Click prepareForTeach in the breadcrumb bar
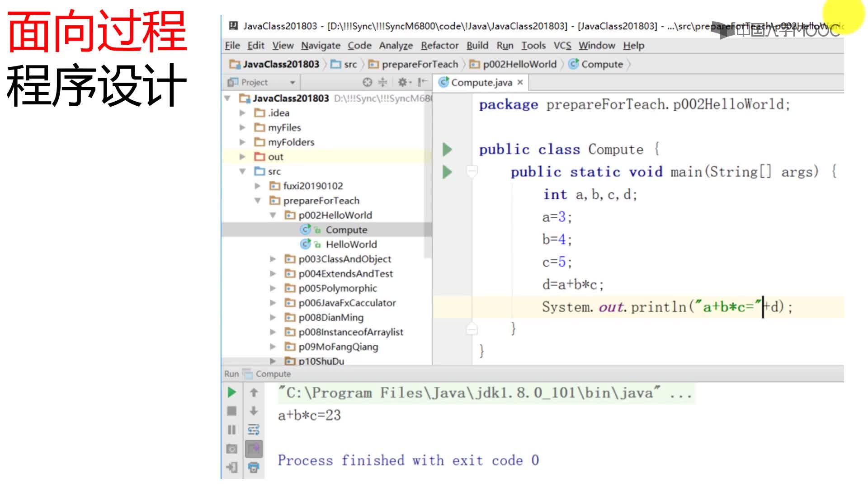This screenshot has height=488, width=868. [414, 64]
